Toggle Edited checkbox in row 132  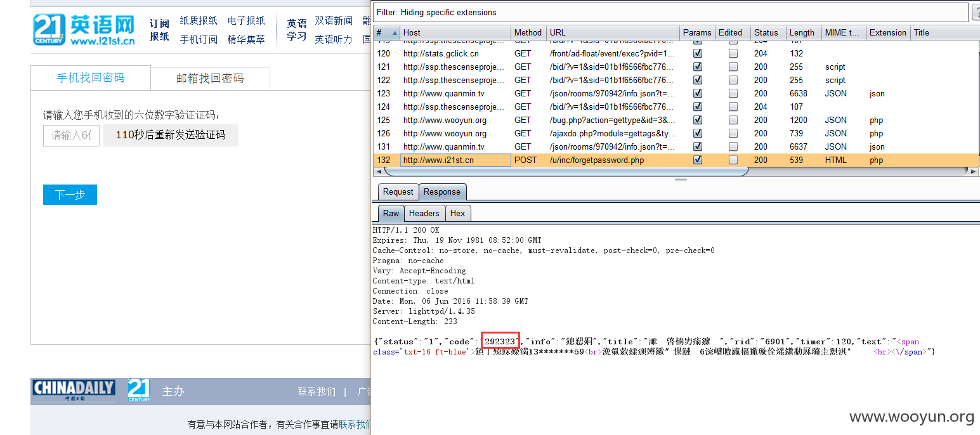pos(733,160)
